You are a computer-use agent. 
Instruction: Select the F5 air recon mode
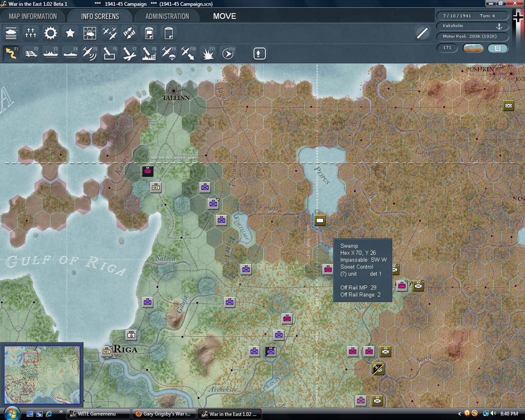[90, 53]
